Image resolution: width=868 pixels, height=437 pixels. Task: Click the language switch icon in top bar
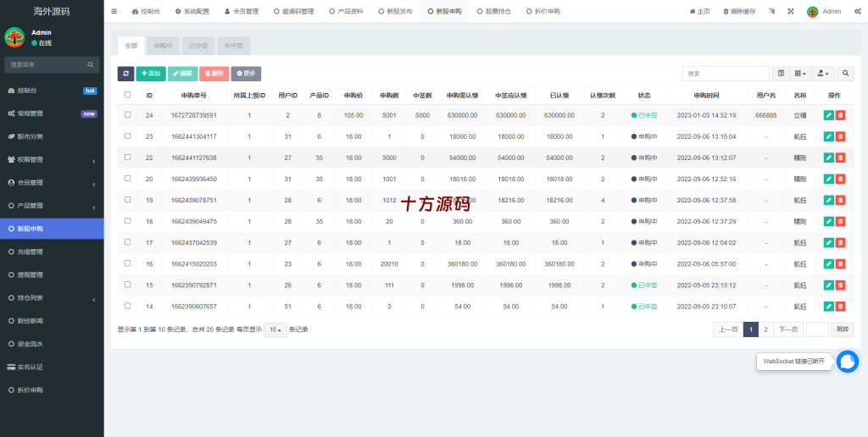(772, 11)
